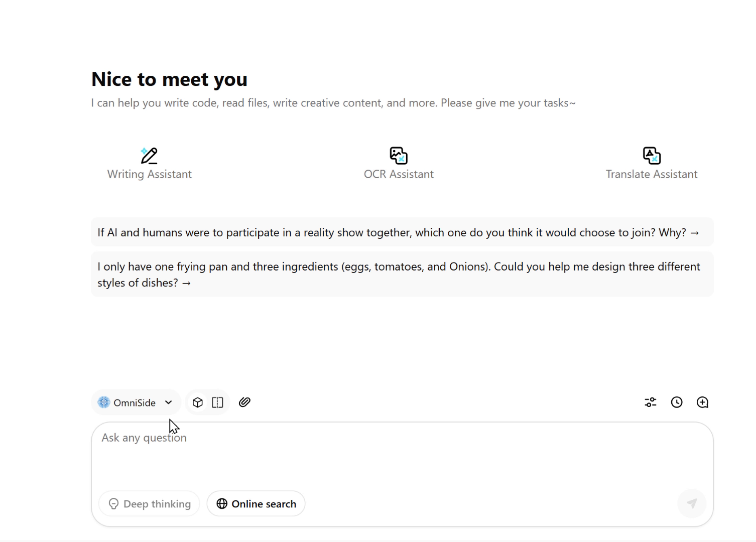Click the Translate Assistant icon
The image size is (756, 542).
coord(652,156)
